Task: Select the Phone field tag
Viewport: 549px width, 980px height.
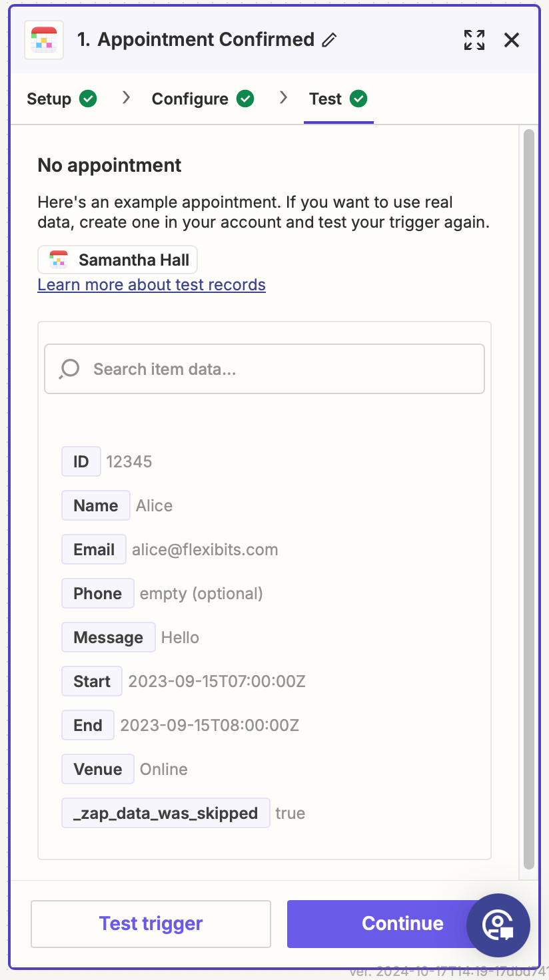Action: (x=98, y=593)
